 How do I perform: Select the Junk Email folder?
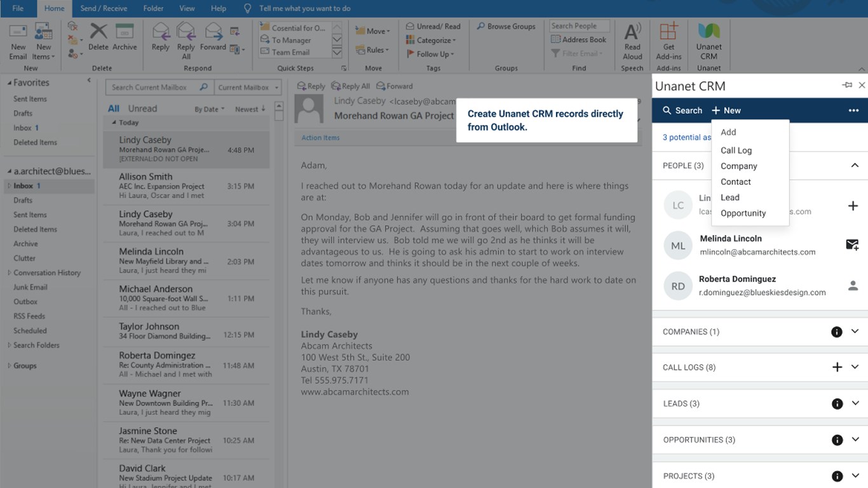[31, 287]
